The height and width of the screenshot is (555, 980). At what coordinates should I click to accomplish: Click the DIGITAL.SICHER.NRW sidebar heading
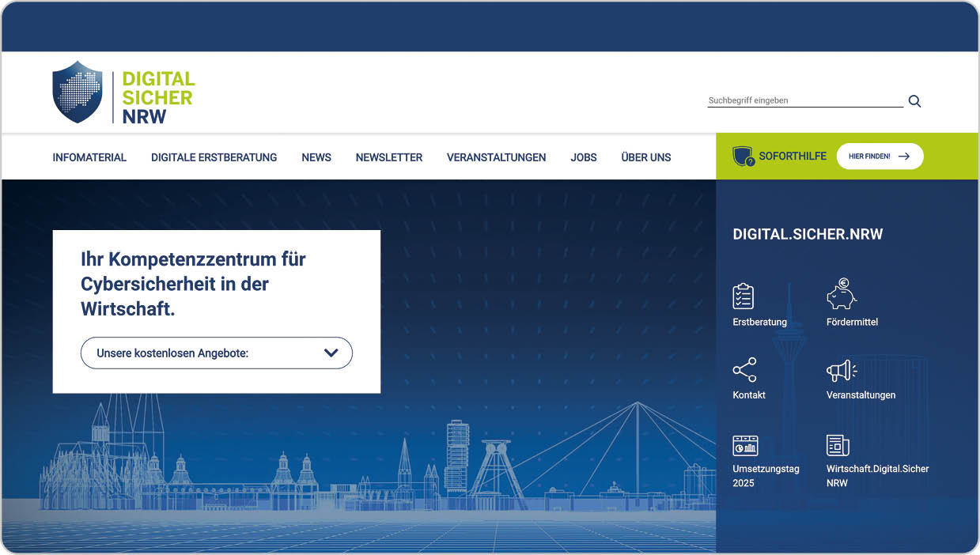(x=808, y=235)
